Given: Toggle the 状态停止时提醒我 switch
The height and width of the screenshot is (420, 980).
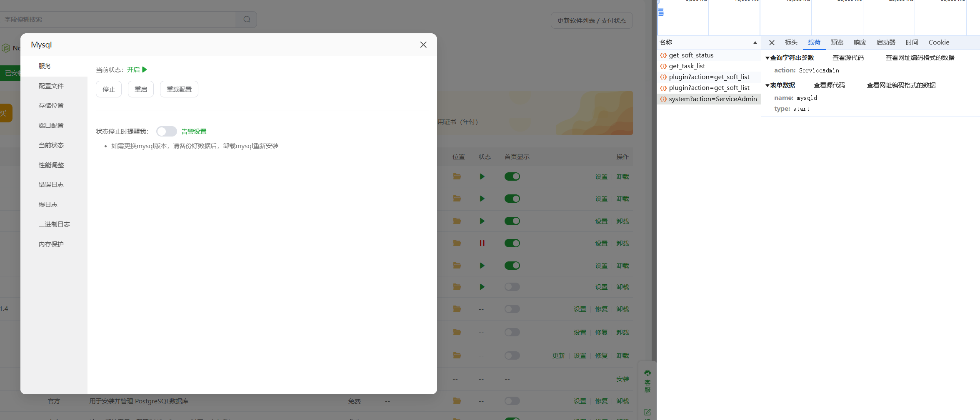Looking at the screenshot, I should (x=167, y=132).
